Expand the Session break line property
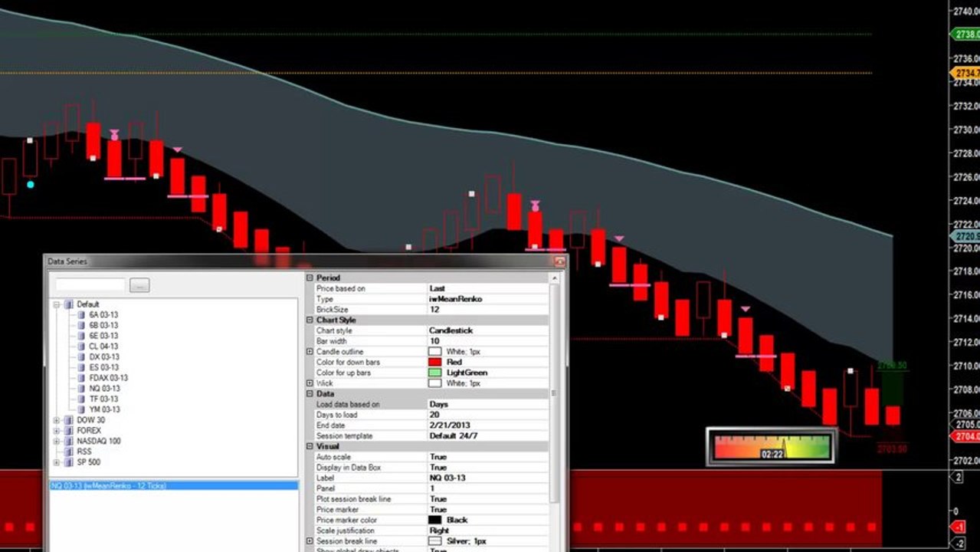Image resolution: width=980 pixels, height=552 pixels. tap(310, 540)
